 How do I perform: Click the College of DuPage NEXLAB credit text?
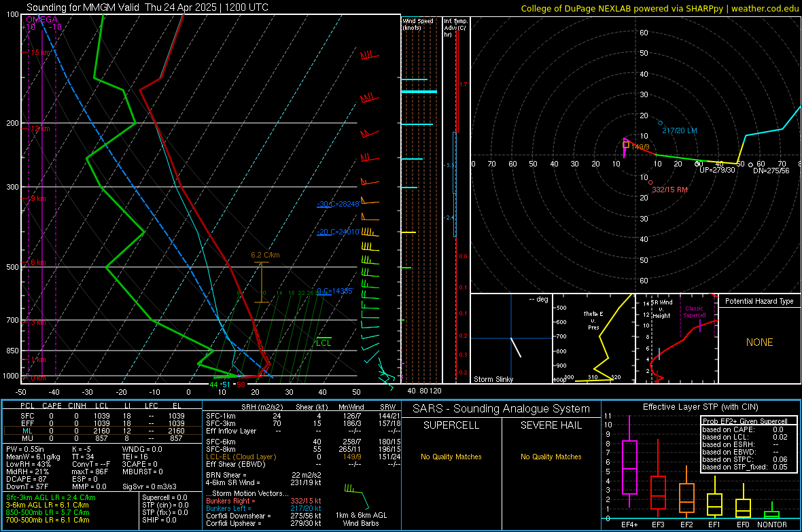pyautogui.click(x=659, y=8)
